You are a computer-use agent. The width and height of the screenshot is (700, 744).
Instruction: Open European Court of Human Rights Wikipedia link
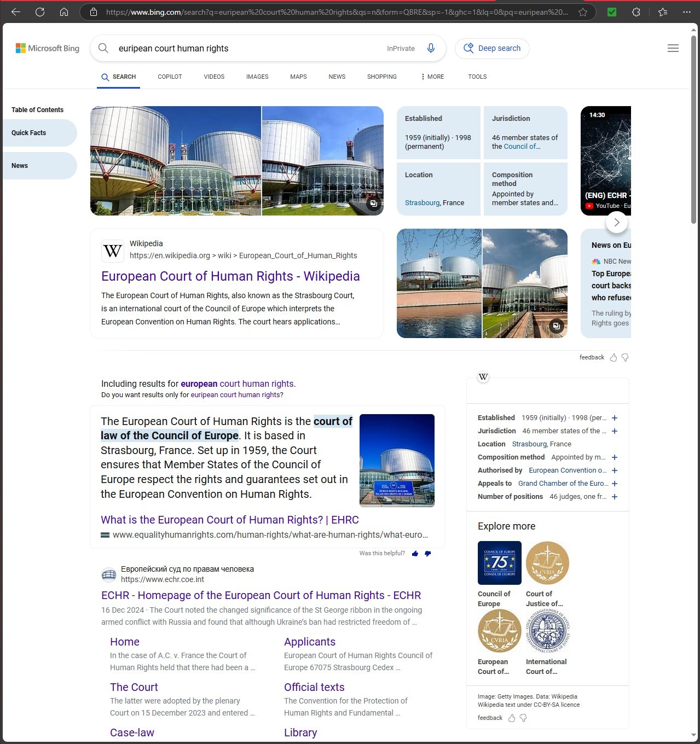coord(230,276)
